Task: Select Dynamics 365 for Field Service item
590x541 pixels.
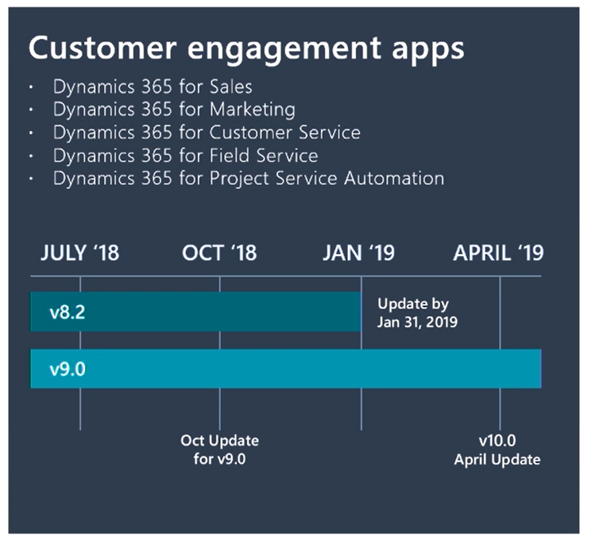Action: pos(186,156)
